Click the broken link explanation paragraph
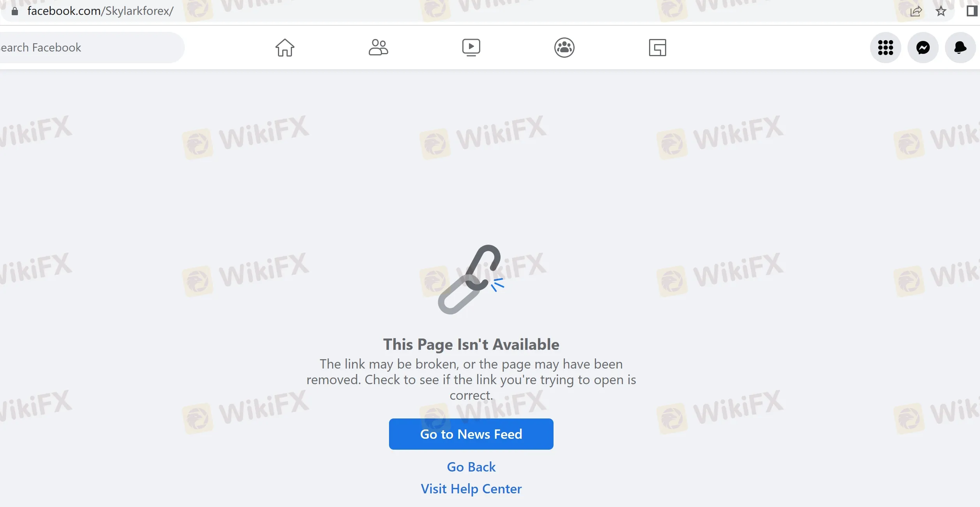The height and width of the screenshot is (507, 980). [471, 379]
